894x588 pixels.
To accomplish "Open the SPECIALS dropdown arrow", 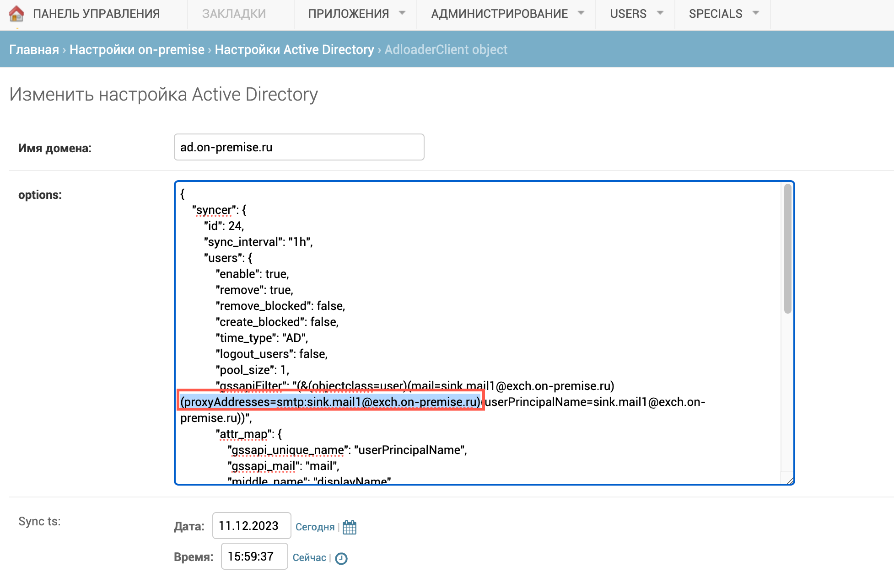I will [x=756, y=13].
